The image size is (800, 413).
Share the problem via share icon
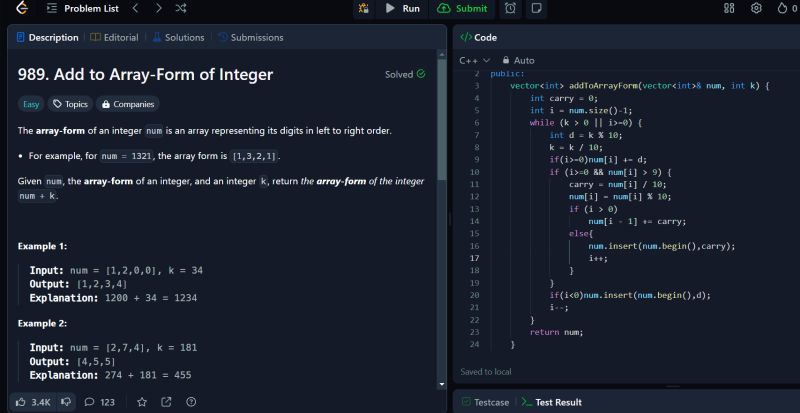pos(166,402)
